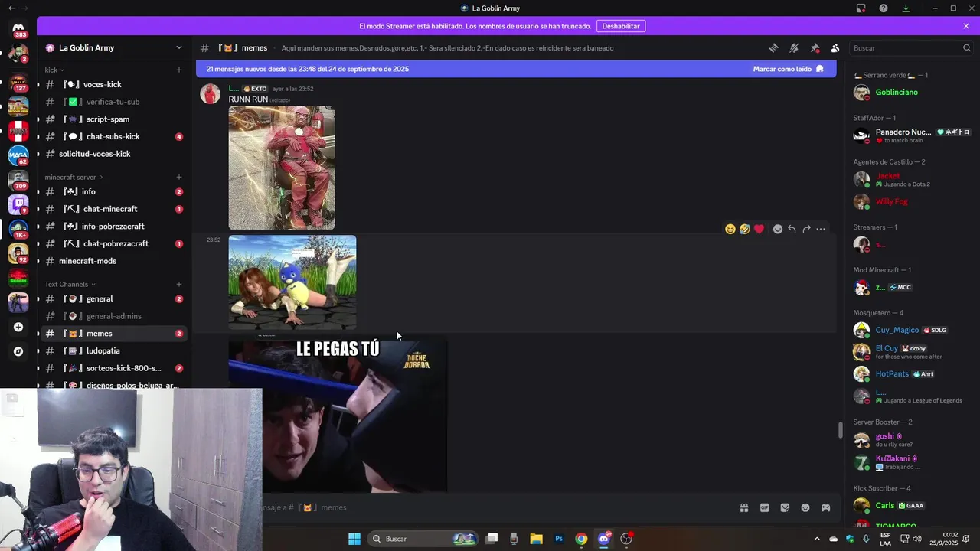Add channel to Text Channels category plus

[179, 284]
